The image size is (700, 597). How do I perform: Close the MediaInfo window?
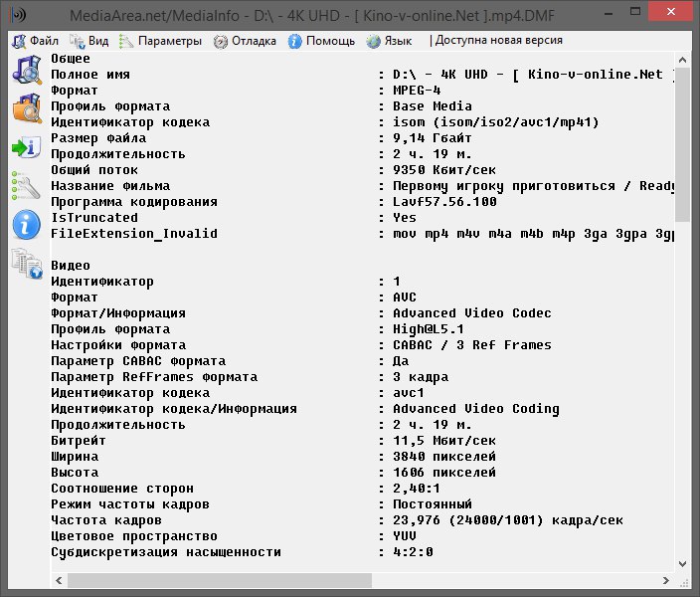[670, 12]
